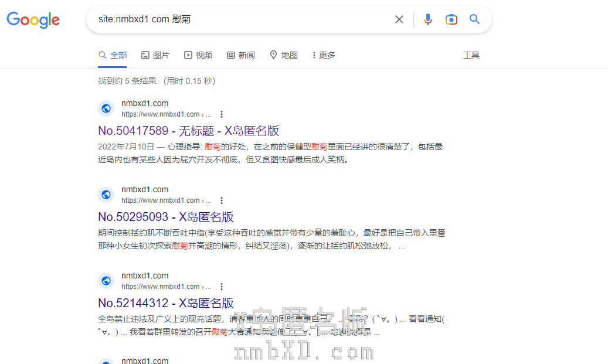The image size is (608, 364).
Task: Switch to the 视频 tab
Action: [x=198, y=55]
